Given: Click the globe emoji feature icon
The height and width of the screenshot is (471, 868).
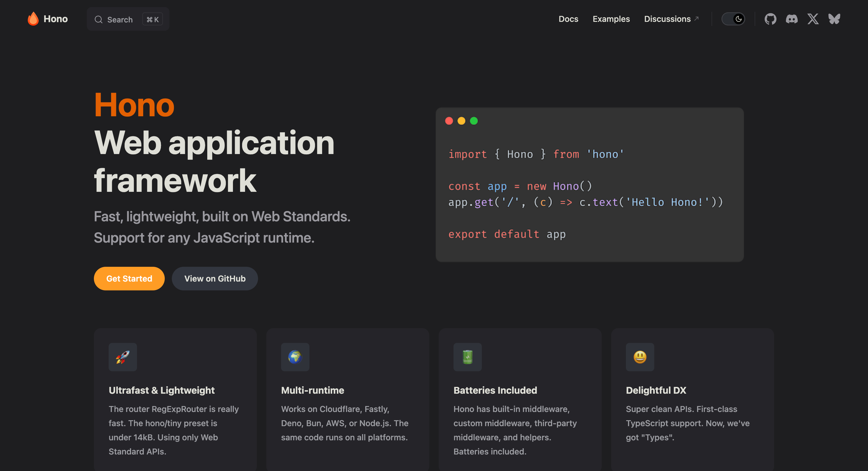Looking at the screenshot, I should (x=295, y=357).
